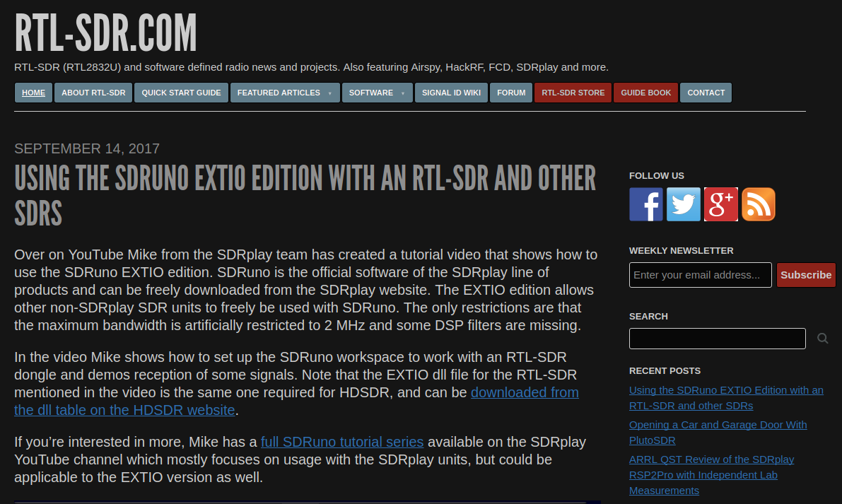842x504 pixels.
Task: Open the Twitter follow icon
Action: click(684, 204)
